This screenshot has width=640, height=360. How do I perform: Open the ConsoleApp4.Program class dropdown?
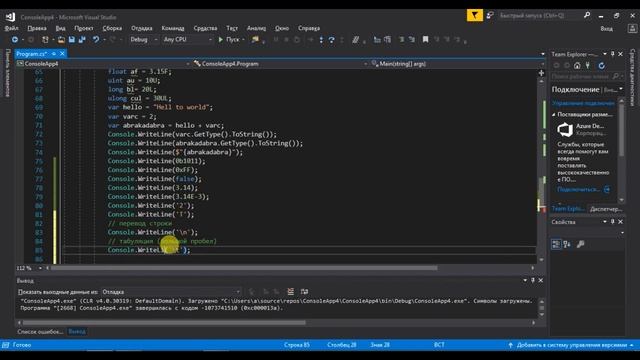point(280,64)
